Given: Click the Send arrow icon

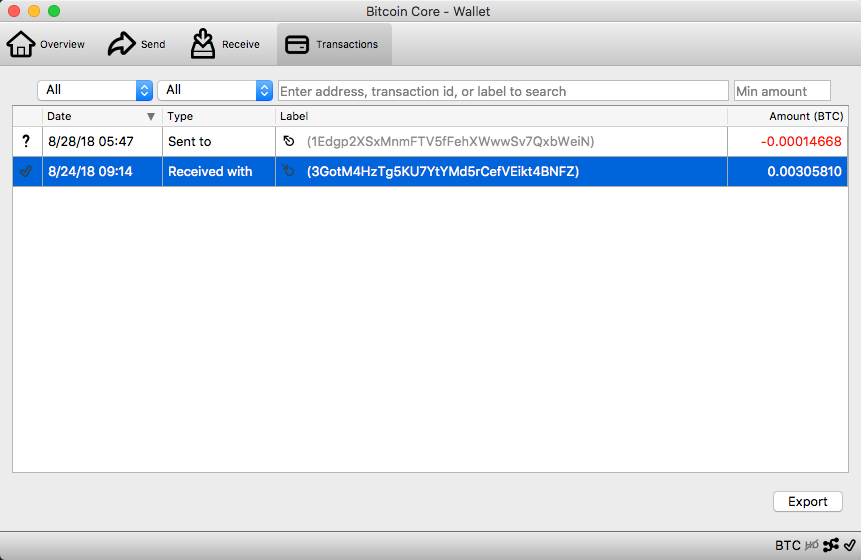Looking at the screenshot, I should click(x=121, y=44).
